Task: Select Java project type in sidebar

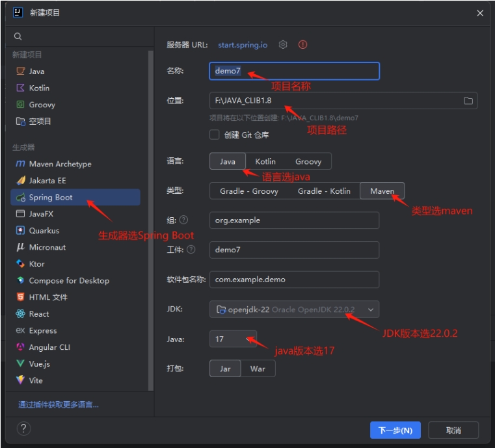Action: coord(75,72)
